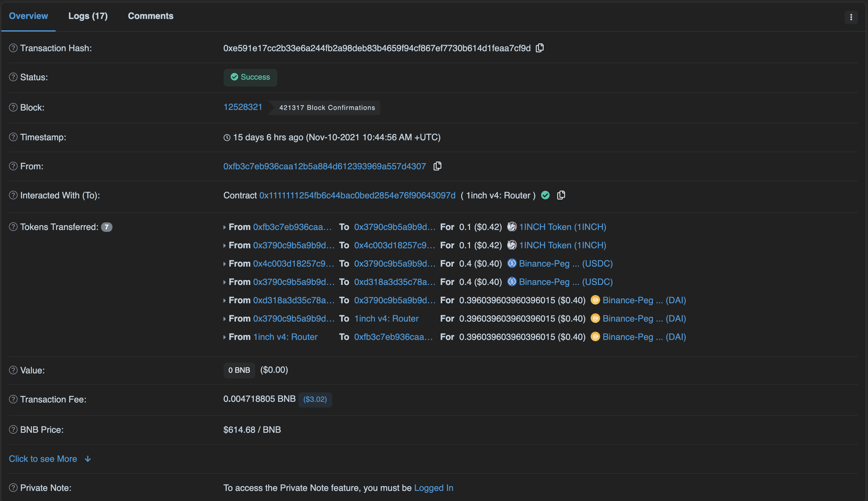Click the DAI logo in the transfer to 1inch v4 Router

pyautogui.click(x=595, y=318)
